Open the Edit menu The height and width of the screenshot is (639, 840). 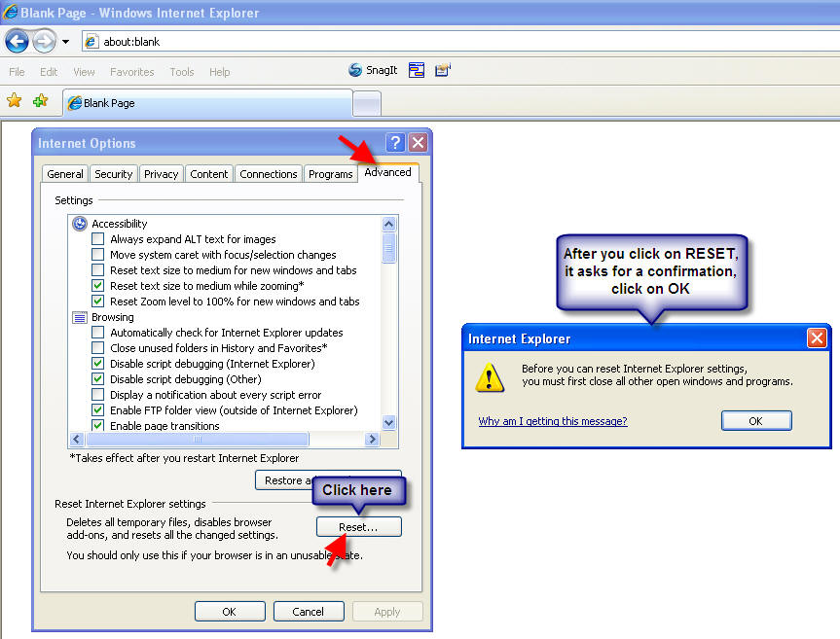[x=49, y=72]
